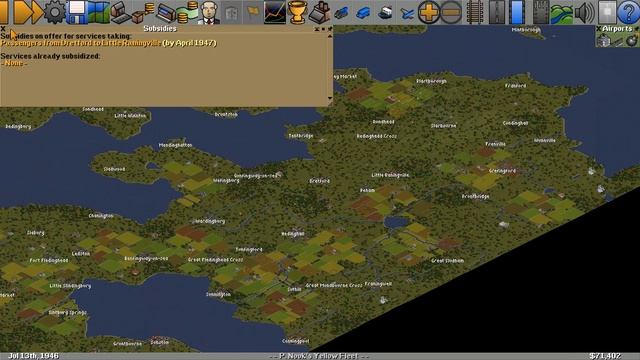Click the date 'Jul 13th, 1946'
The height and width of the screenshot is (360, 640).
tap(33, 356)
